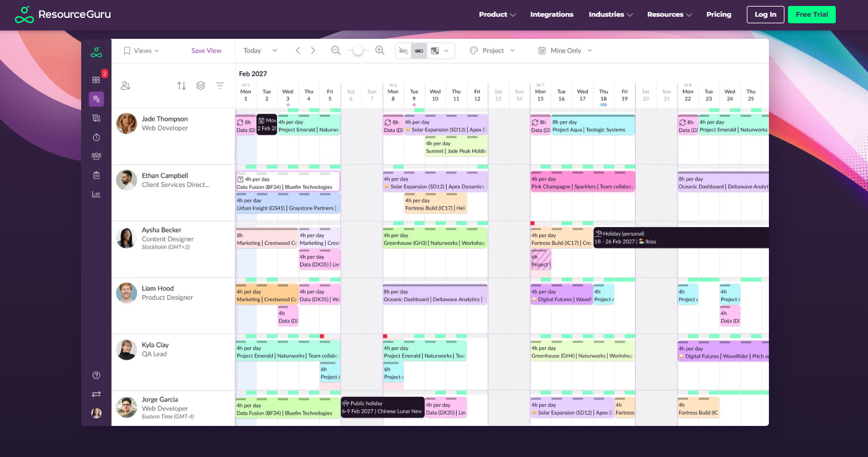Open the Industries menu
The width and height of the screenshot is (868, 457).
(x=611, y=14)
